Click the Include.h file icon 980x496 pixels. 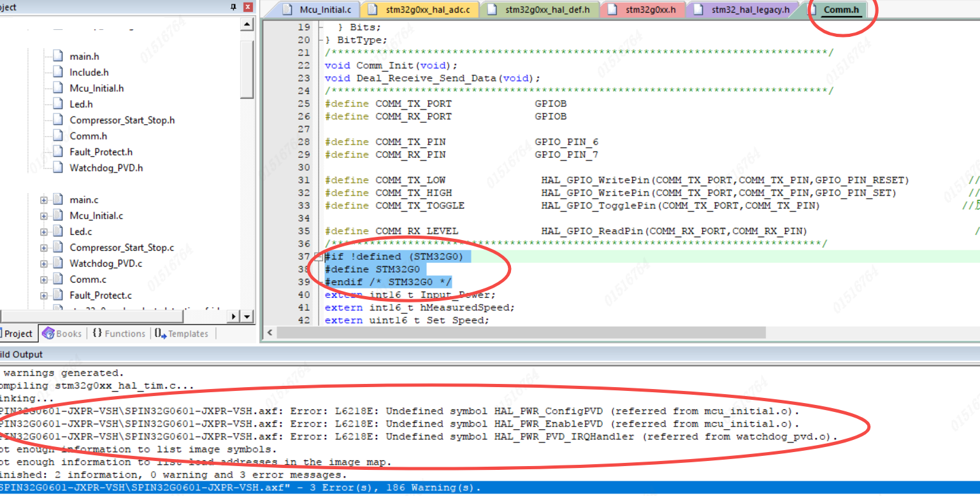pos(58,72)
